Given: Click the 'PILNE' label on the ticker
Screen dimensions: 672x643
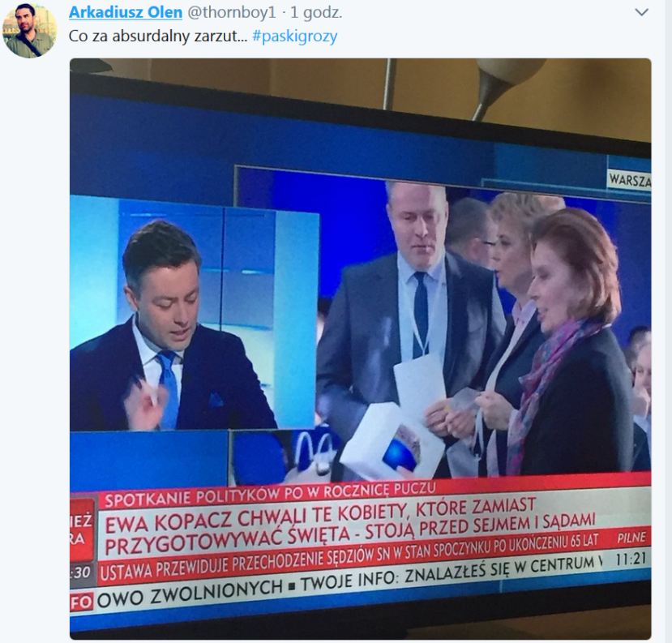Looking at the screenshot, I should point(631,538).
